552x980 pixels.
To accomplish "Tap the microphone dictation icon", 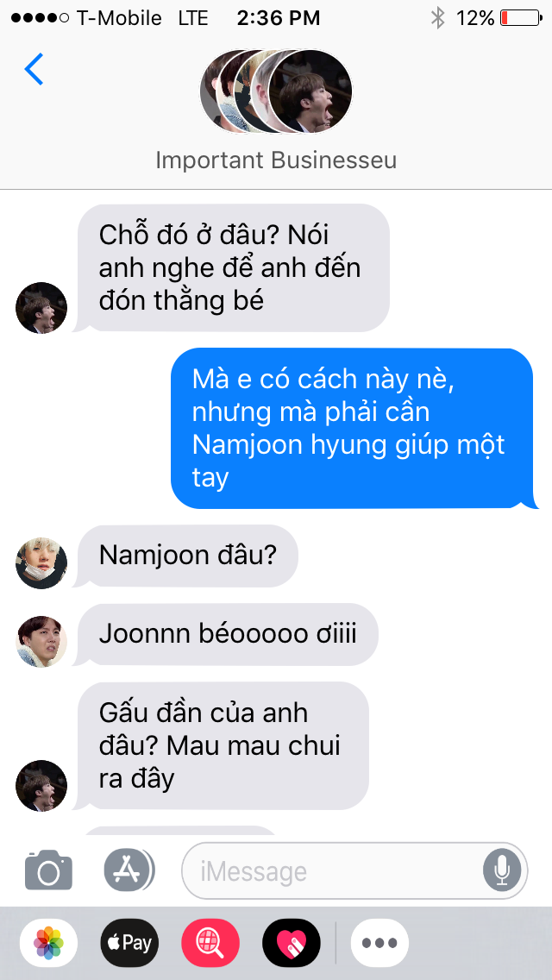I will click(x=501, y=870).
